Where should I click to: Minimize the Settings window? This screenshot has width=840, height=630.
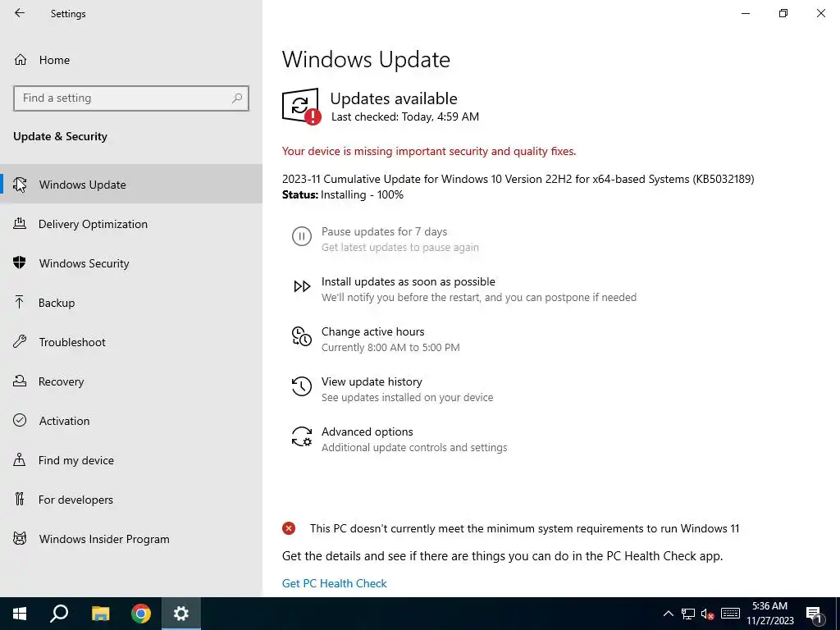click(x=746, y=13)
